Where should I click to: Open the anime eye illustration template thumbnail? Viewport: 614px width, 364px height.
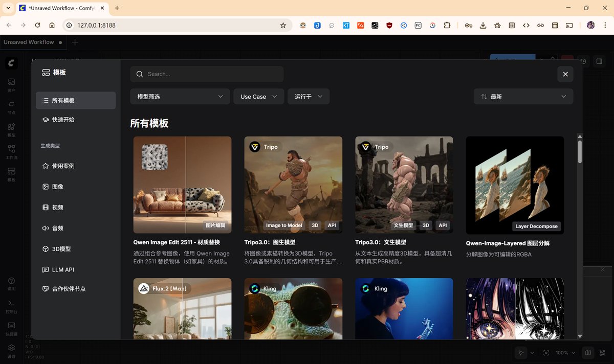tap(515, 309)
